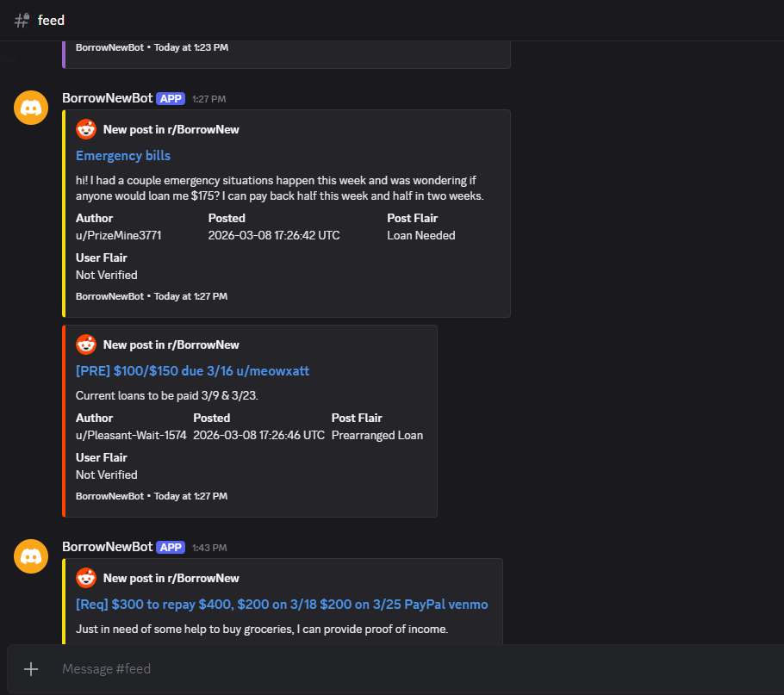Open the Emergency bills post link

click(122, 155)
